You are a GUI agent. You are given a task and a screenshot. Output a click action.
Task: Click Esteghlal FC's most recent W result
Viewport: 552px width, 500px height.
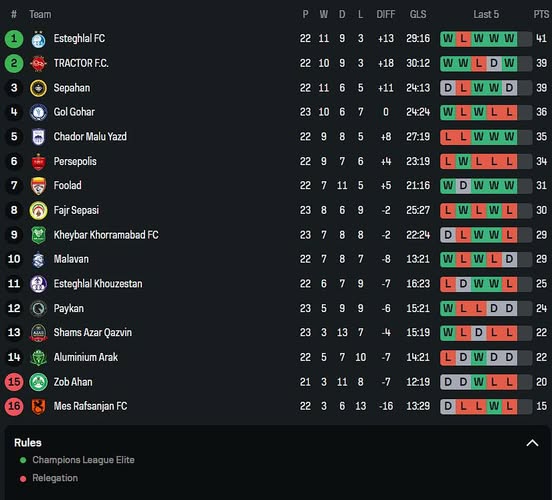509,39
